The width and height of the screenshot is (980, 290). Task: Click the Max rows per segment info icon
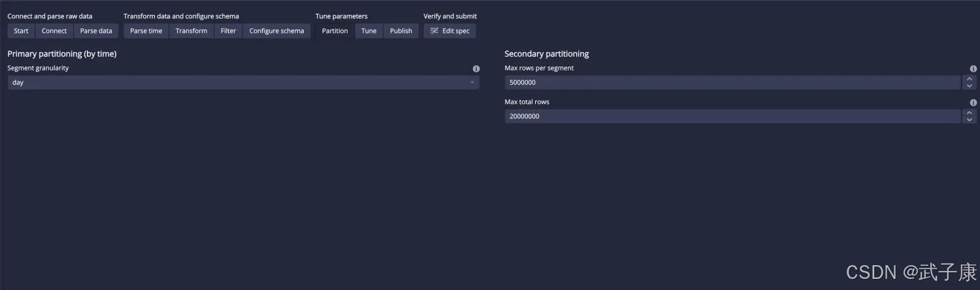[x=973, y=69]
